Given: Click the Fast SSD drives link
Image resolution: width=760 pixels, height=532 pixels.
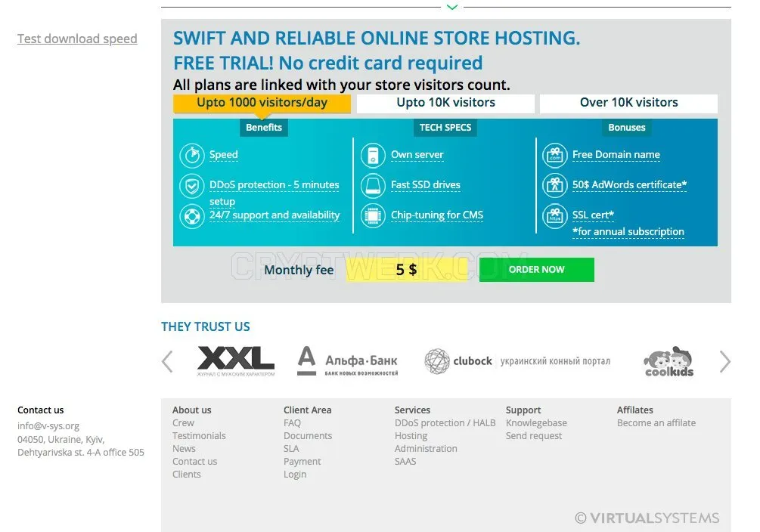Looking at the screenshot, I should tap(426, 185).
